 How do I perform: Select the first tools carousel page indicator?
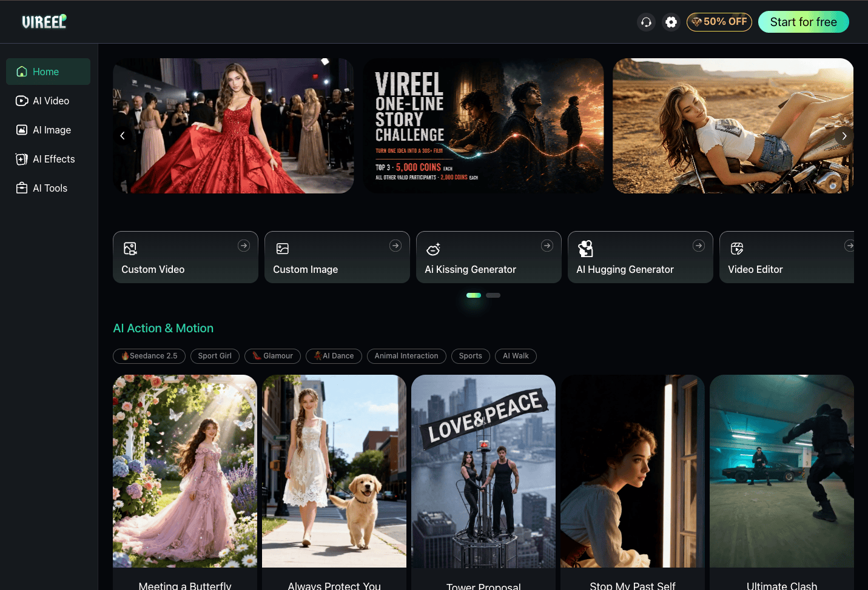tap(474, 295)
